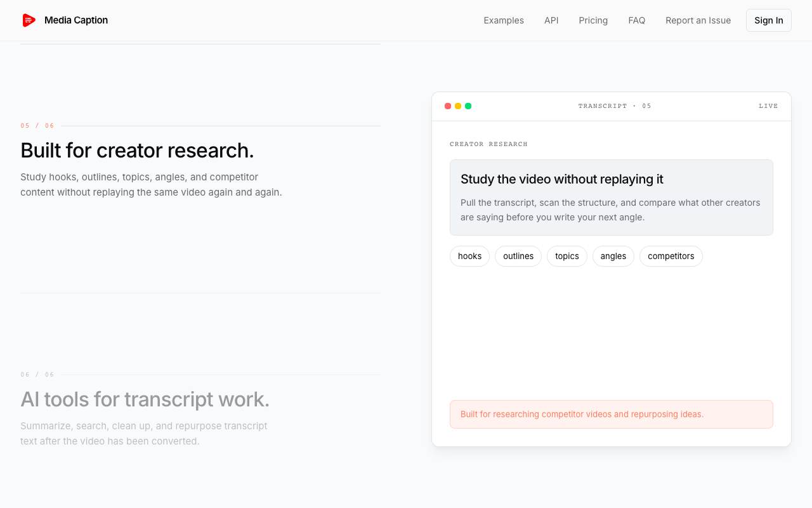The height and width of the screenshot is (508, 812).
Task: Click the Media Caption logo icon
Action: [29, 20]
